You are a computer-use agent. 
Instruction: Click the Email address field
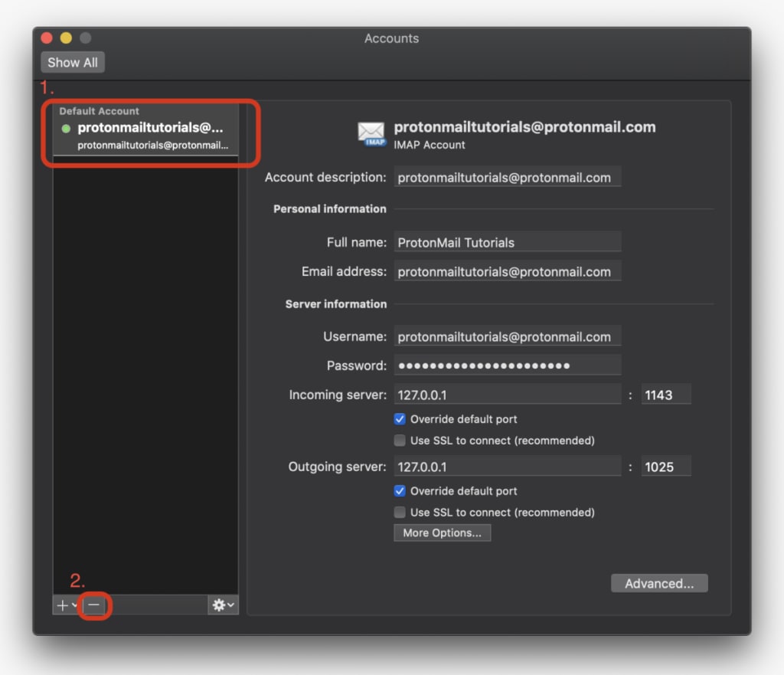point(508,271)
